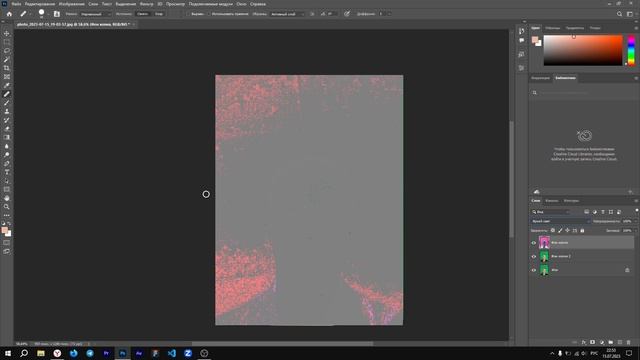Hide the locked 'Фон' layer
Screen dimensions: 640x360
point(533,270)
